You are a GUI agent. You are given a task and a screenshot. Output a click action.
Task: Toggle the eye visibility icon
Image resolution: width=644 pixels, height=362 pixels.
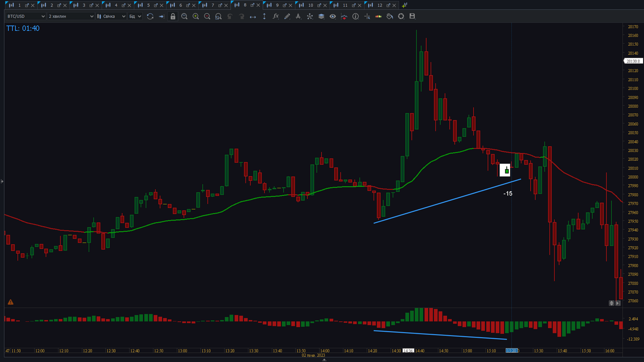[332, 16]
